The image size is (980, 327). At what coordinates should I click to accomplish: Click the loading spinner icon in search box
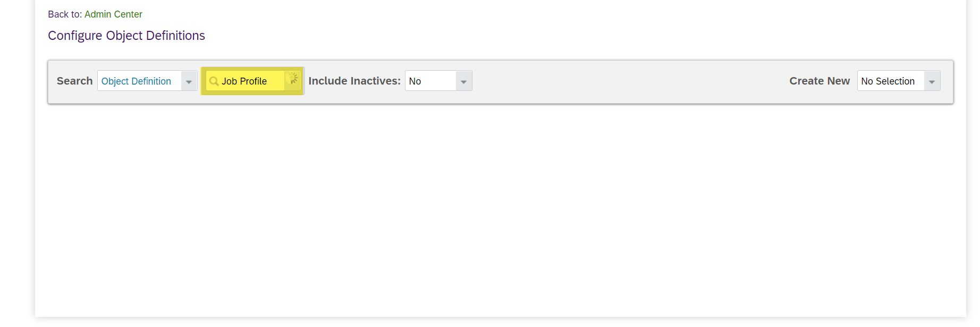click(x=292, y=80)
